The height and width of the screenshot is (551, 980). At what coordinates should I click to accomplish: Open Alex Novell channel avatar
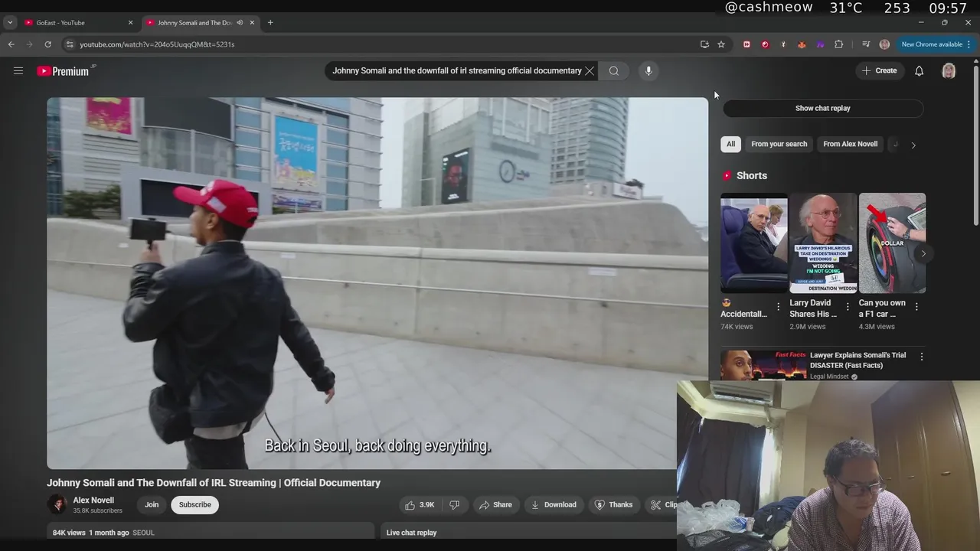pyautogui.click(x=57, y=504)
